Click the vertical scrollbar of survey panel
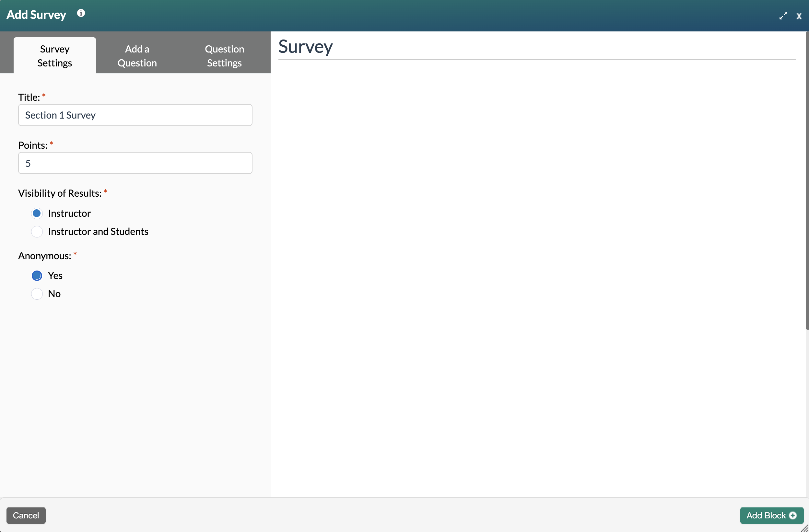 click(x=807, y=180)
